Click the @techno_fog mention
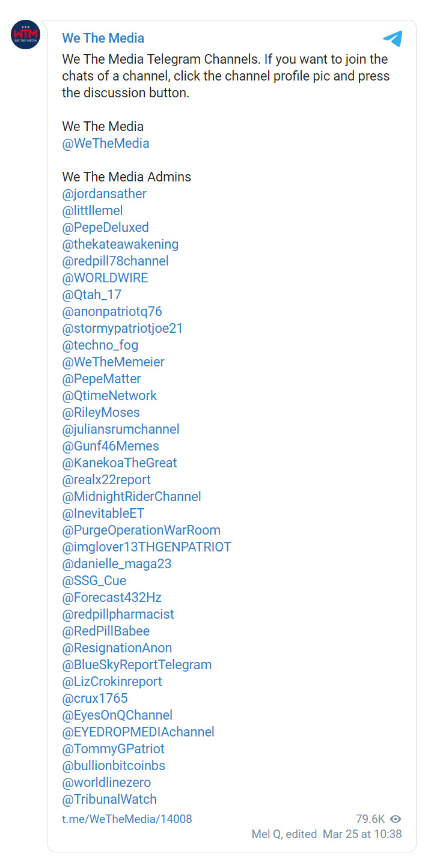 coord(100,345)
